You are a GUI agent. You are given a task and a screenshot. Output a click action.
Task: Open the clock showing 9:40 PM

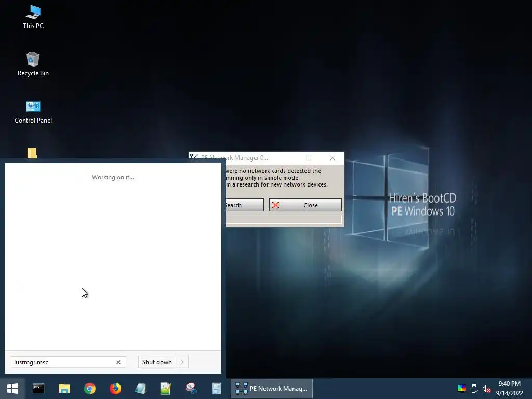tap(509, 389)
